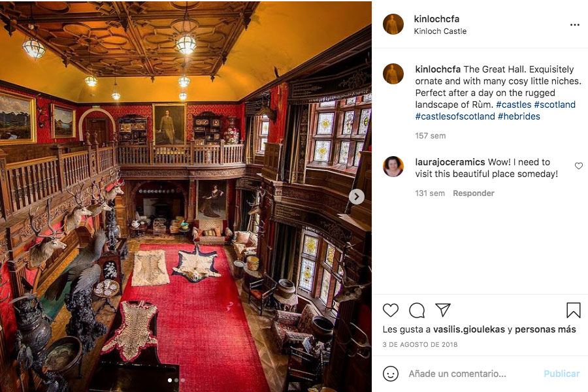Open kinlochcfa profile avatar in header

pyautogui.click(x=393, y=24)
